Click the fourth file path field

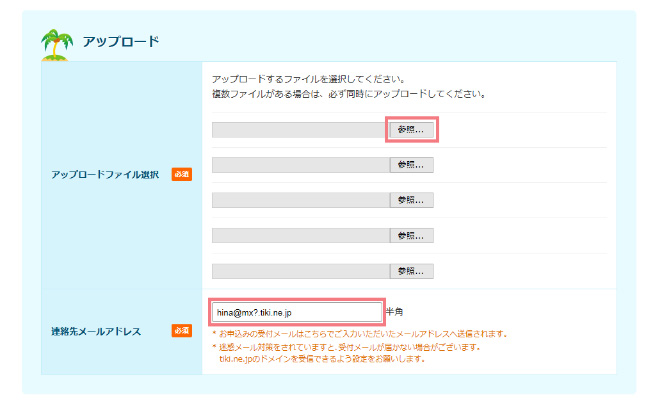[x=300, y=236]
